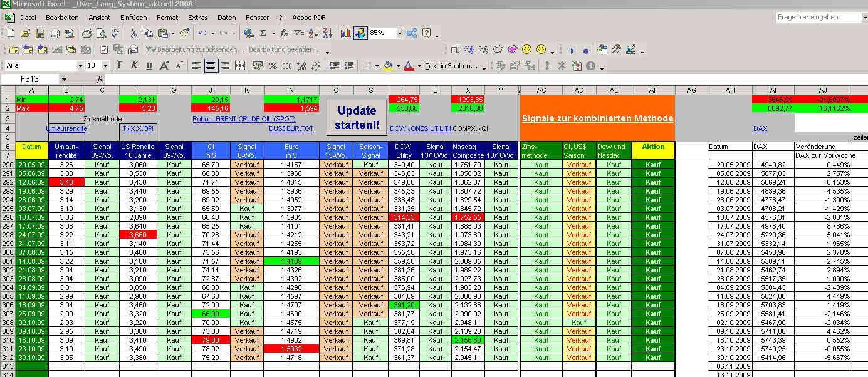Click the Format Painter brush icon
This screenshot has height=377, width=868.
tap(184, 33)
